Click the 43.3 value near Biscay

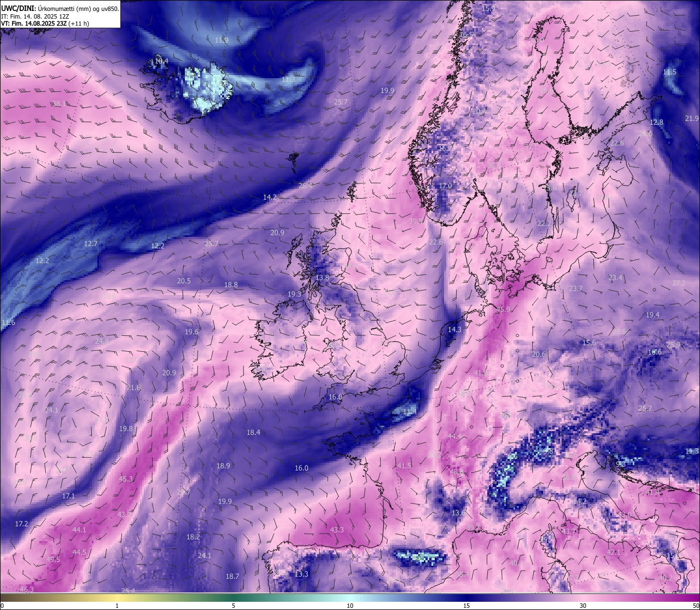[337, 530]
